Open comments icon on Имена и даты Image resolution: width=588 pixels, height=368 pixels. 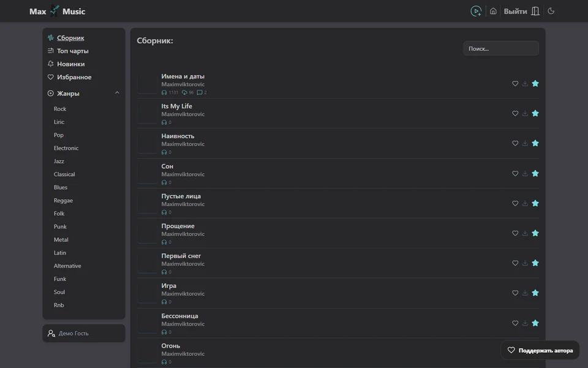click(x=200, y=93)
